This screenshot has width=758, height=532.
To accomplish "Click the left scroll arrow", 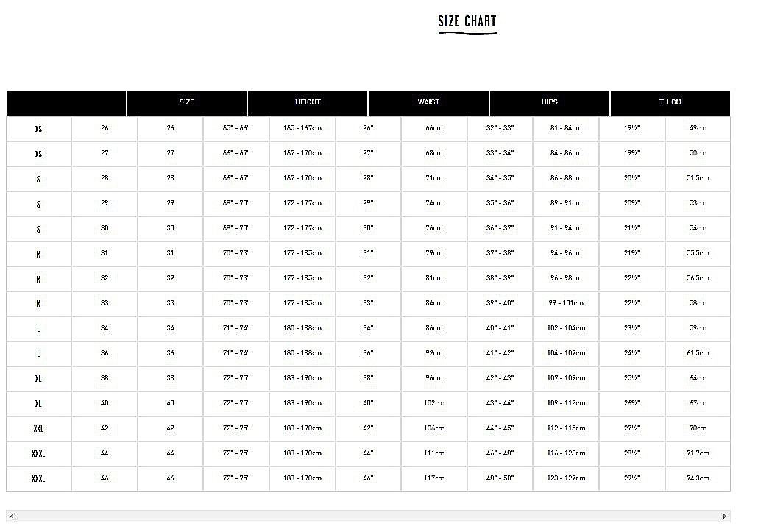I will click(x=11, y=516).
